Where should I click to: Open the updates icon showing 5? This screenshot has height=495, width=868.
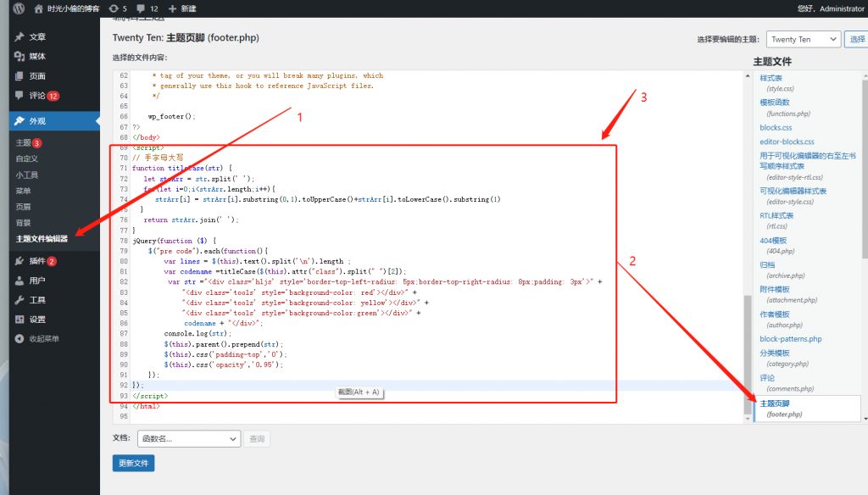click(118, 8)
